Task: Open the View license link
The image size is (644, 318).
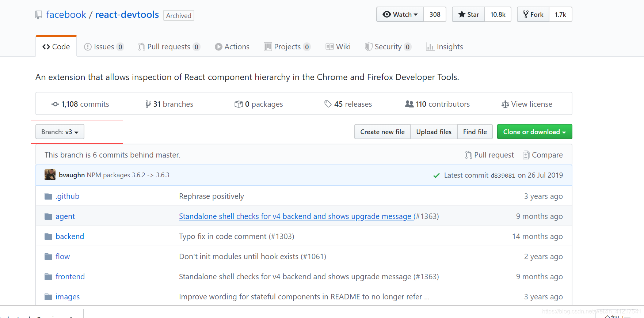Action: coord(527,104)
